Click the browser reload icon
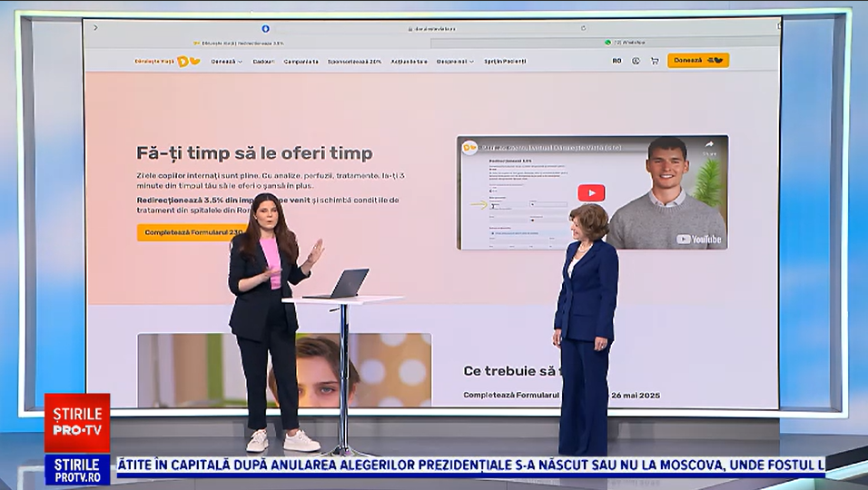 [584, 28]
